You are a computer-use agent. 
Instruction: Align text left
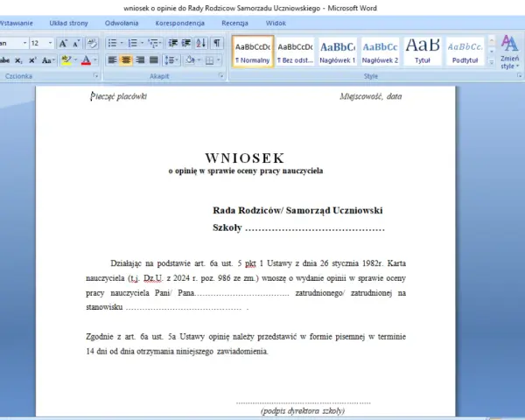point(112,60)
